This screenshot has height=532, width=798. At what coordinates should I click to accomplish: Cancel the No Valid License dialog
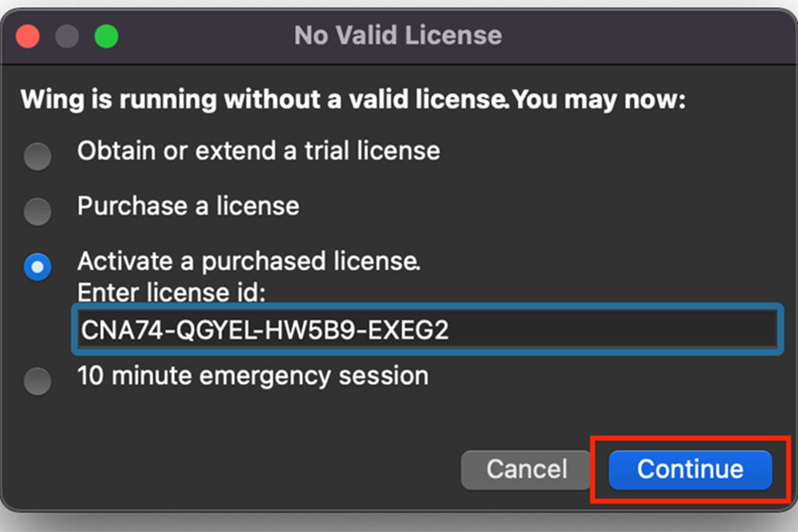(526, 469)
